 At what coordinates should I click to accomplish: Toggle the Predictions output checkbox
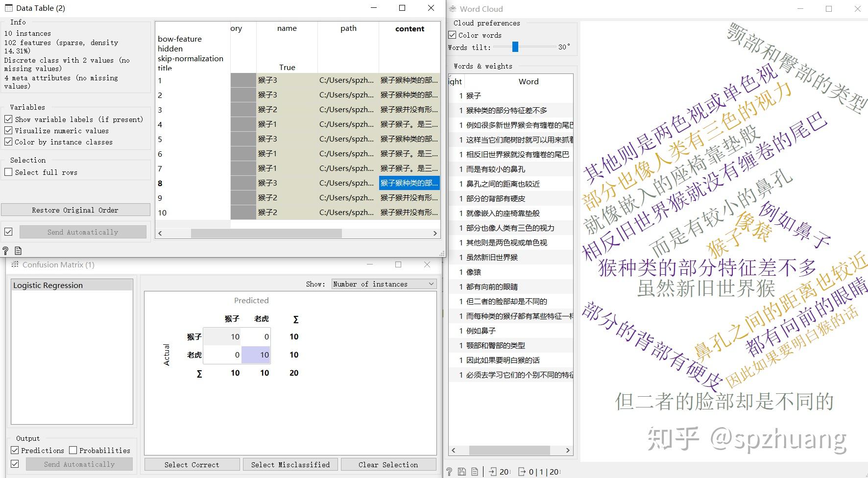[15, 450]
